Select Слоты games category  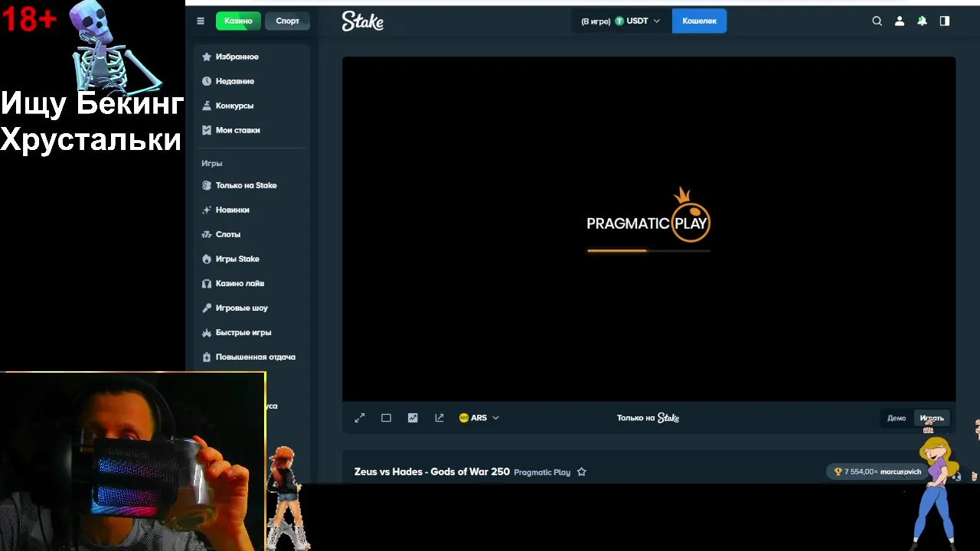pos(253,234)
